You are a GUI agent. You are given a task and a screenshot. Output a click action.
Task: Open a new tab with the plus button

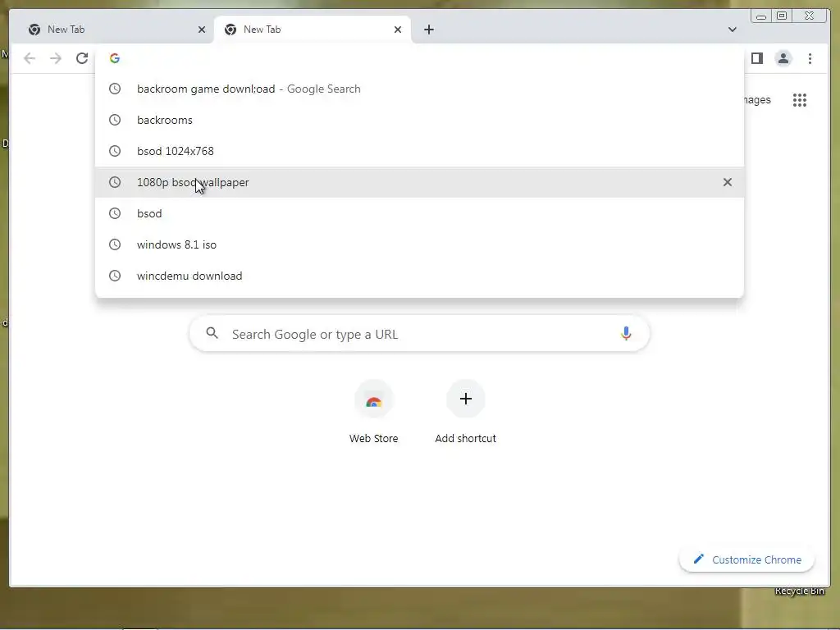pos(428,30)
